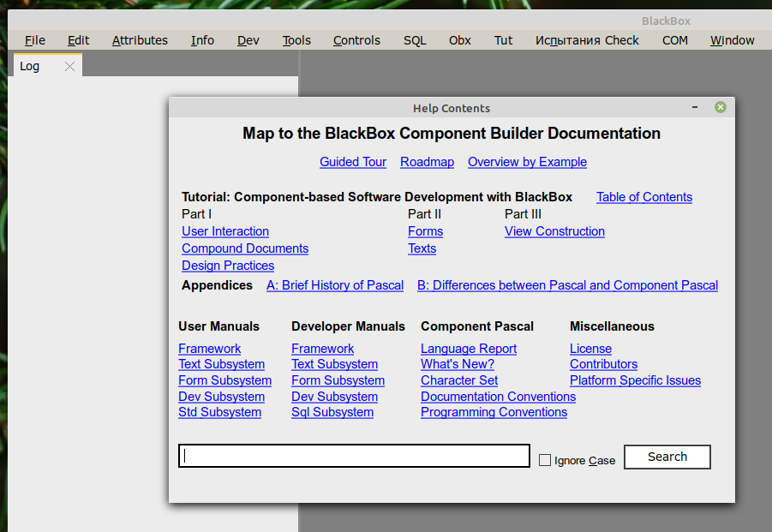Open the File menu

tap(35, 40)
